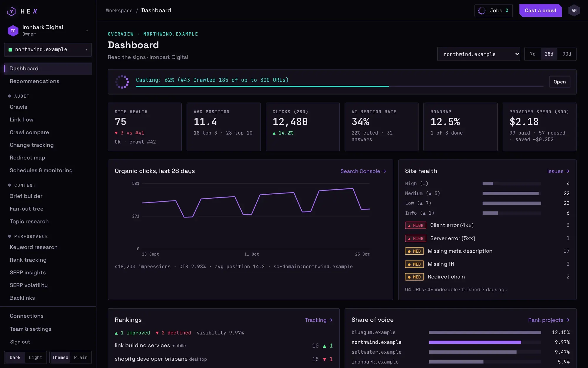Click the HEX logo icon

pos(11,11)
